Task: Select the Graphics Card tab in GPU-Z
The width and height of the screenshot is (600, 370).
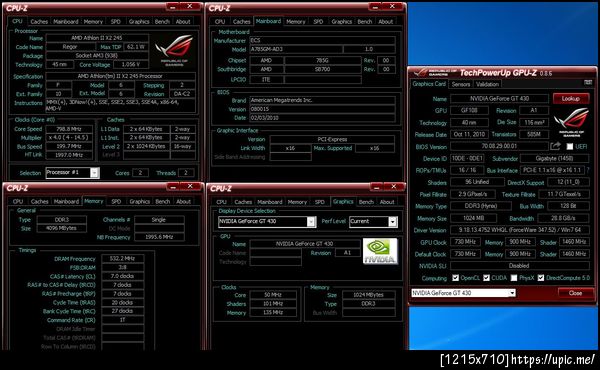Action: (429, 84)
